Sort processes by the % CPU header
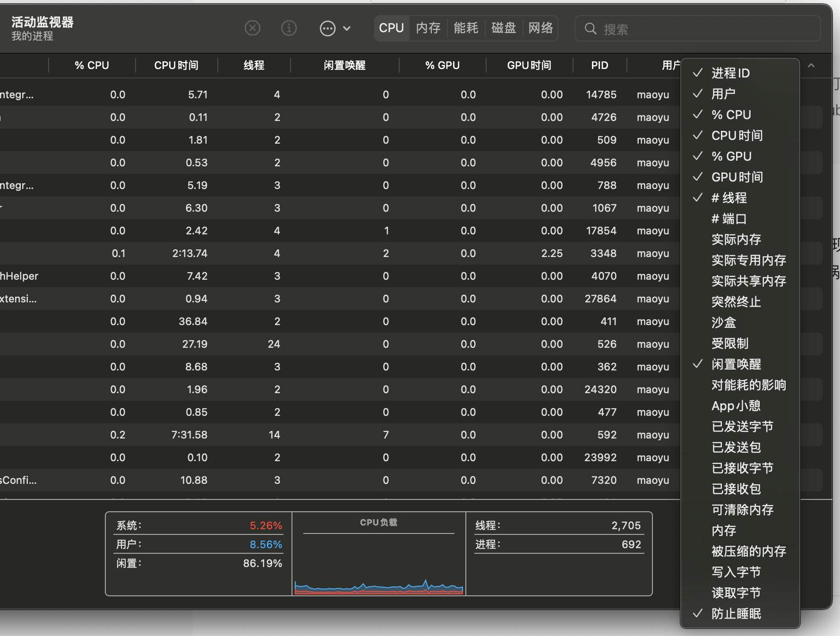840x636 pixels. (92, 65)
